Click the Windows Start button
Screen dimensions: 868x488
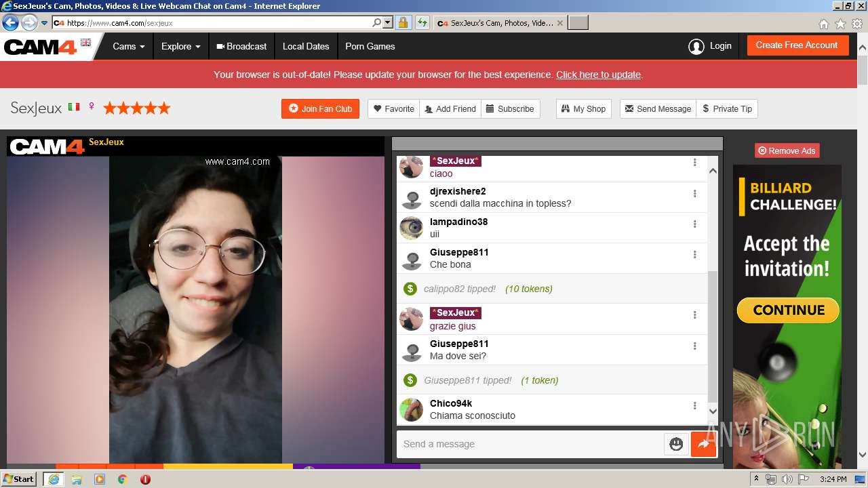click(x=19, y=479)
